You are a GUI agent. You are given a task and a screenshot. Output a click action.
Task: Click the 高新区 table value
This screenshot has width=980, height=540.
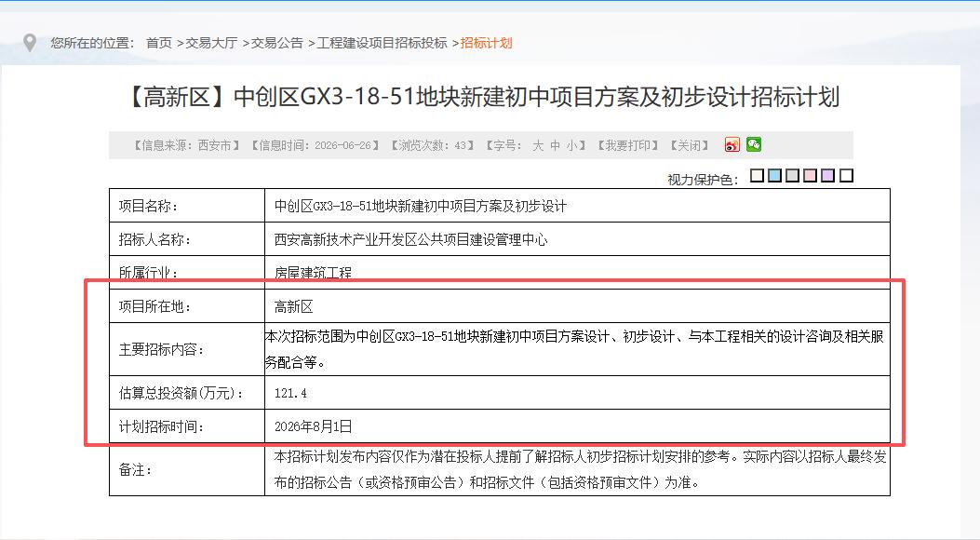coord(294,306)
